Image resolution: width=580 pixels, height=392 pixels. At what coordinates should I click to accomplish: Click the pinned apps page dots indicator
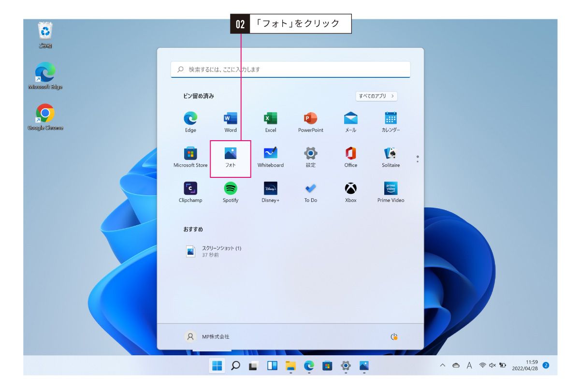(418, 159)
